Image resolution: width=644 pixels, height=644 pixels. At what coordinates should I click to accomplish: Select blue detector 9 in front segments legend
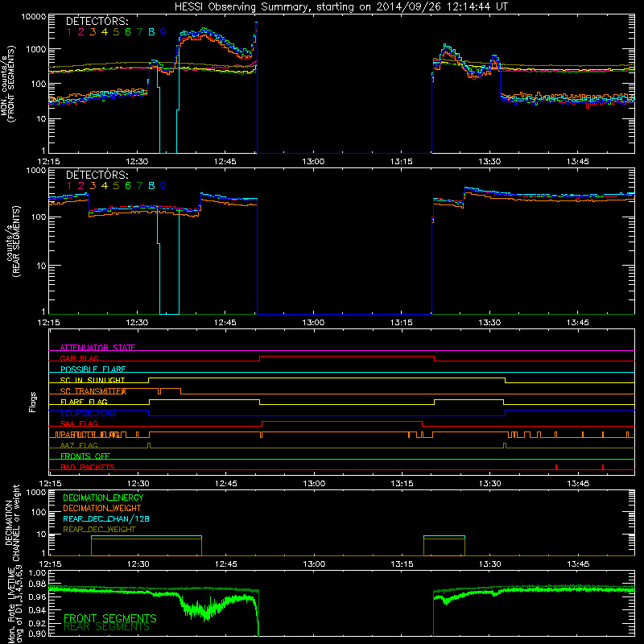pyautogui.click(x=163, y=32)
